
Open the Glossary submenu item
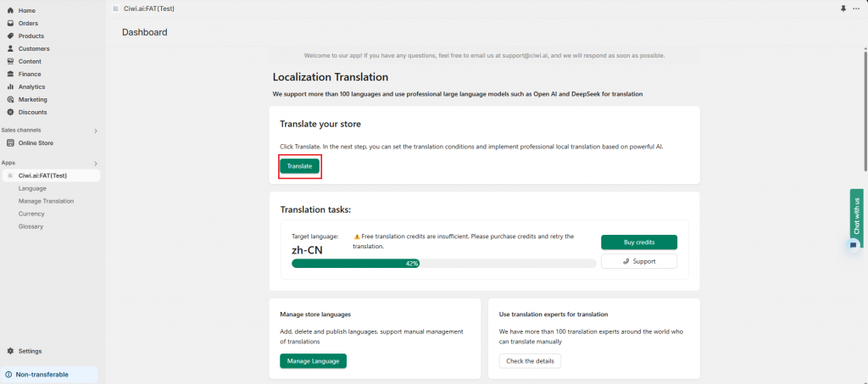(x=31, y=226)
